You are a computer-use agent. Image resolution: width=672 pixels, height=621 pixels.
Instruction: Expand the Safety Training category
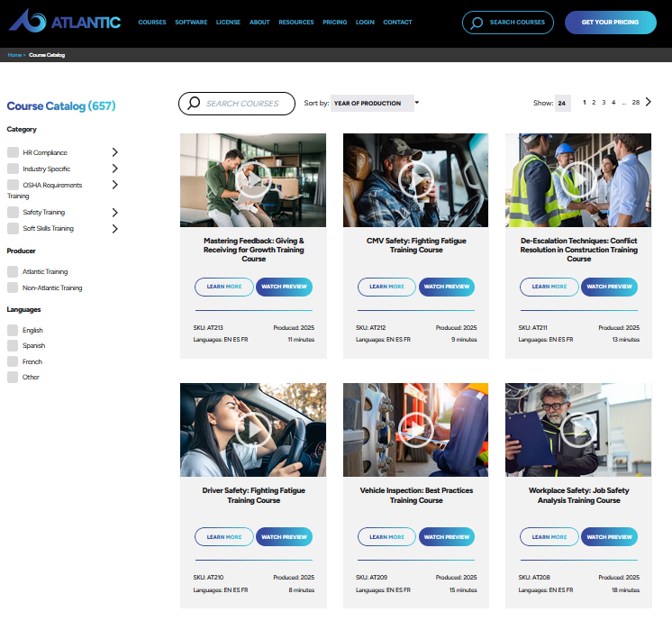(x=114, y=213)
